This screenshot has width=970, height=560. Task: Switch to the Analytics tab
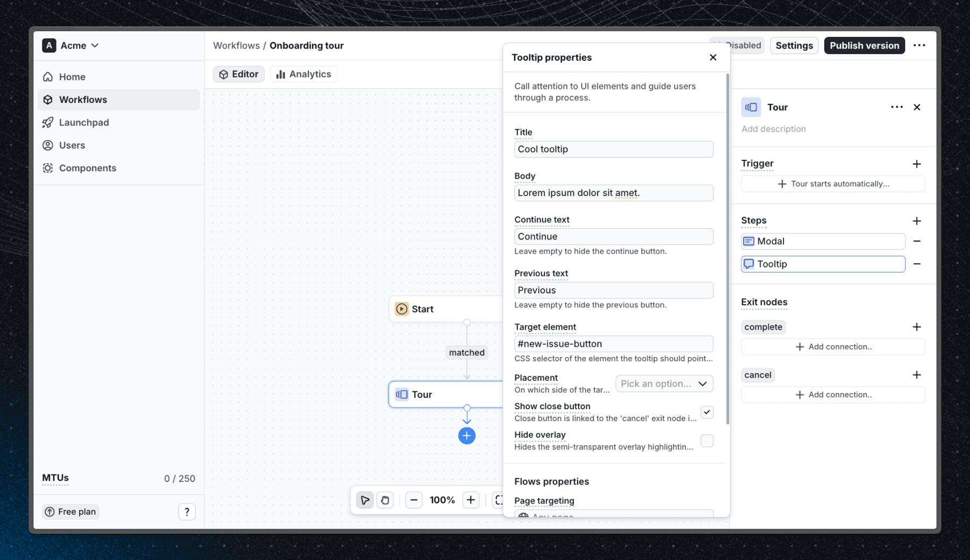point(304,74)
